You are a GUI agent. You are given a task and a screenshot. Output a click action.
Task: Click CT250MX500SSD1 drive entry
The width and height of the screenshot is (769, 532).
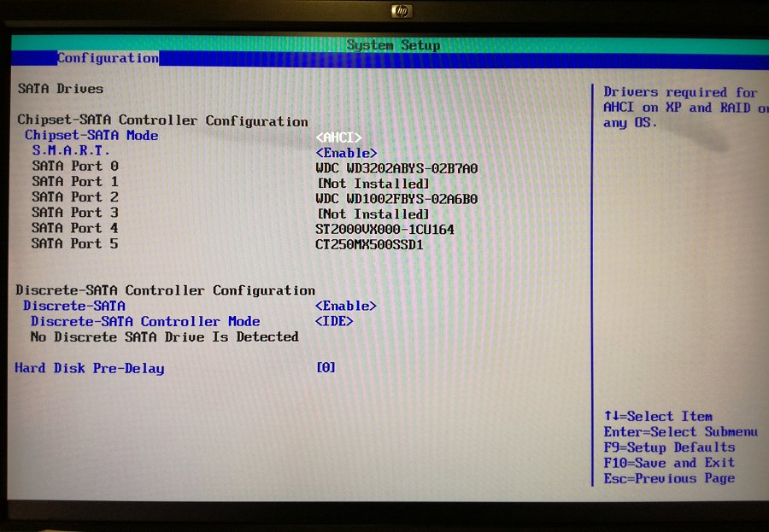[369, 245]
